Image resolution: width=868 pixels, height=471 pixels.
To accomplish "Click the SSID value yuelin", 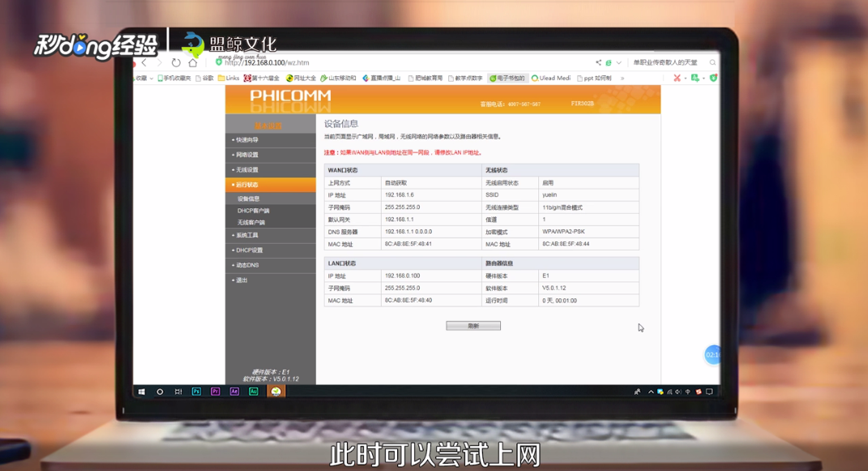I will pyautogui.click(x=549, y=195).
